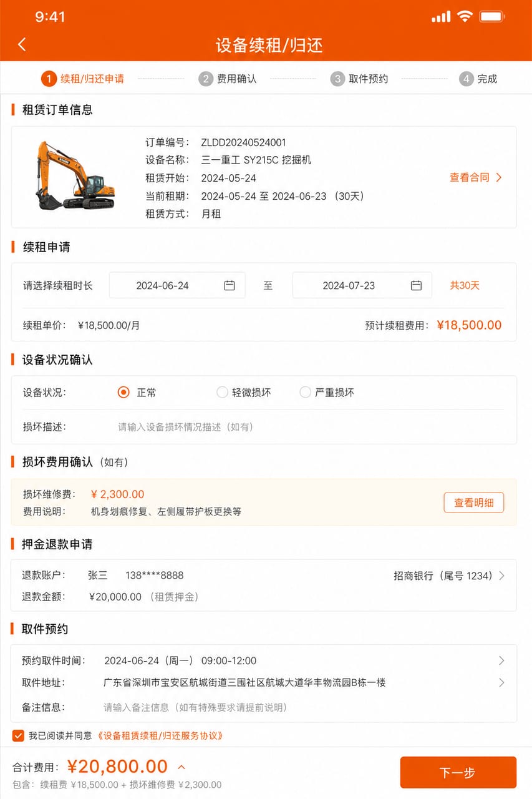
Task: Tap the 9:41 clock in status bar
Action: tap(50, 17)
